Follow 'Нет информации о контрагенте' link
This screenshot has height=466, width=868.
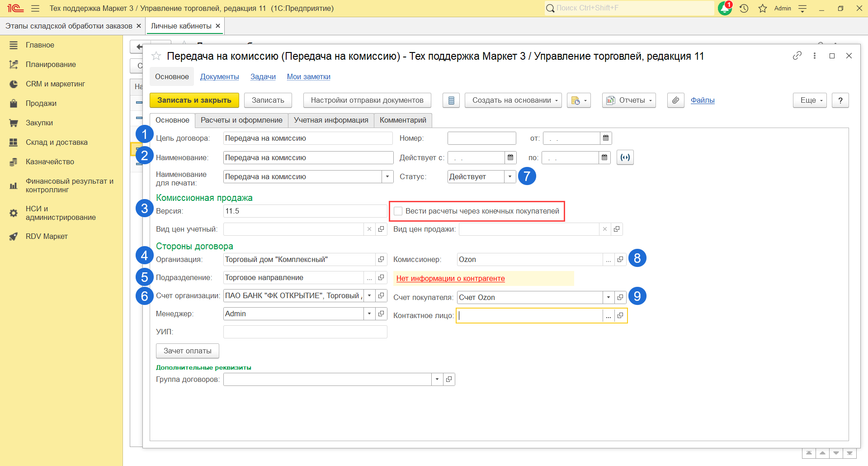[450, 279]
